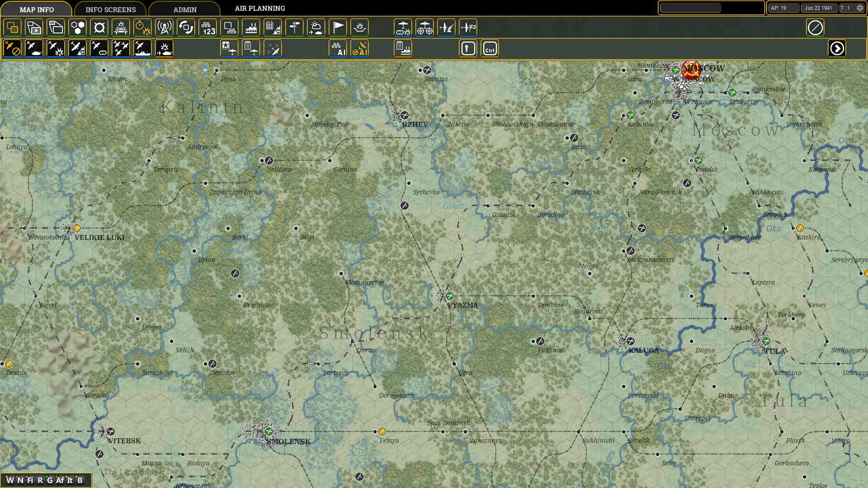The width and height of the screenshot is (868, 488).
Task: Toggle the rail damage info button
Action: click(121, 28)
